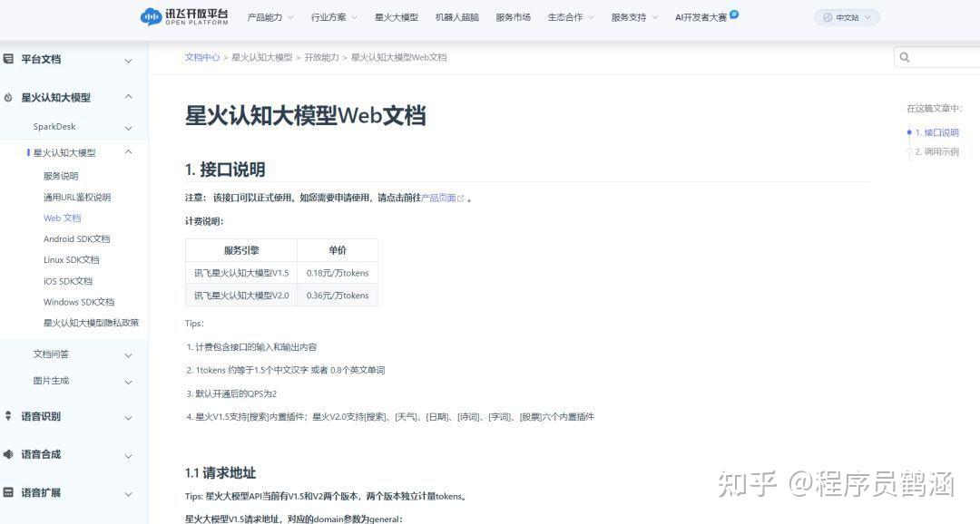The height and width of the screenshot is (524, 980).
Task: Click the 文档中心 breadcrumb link
Action: (x=201, y=57)
